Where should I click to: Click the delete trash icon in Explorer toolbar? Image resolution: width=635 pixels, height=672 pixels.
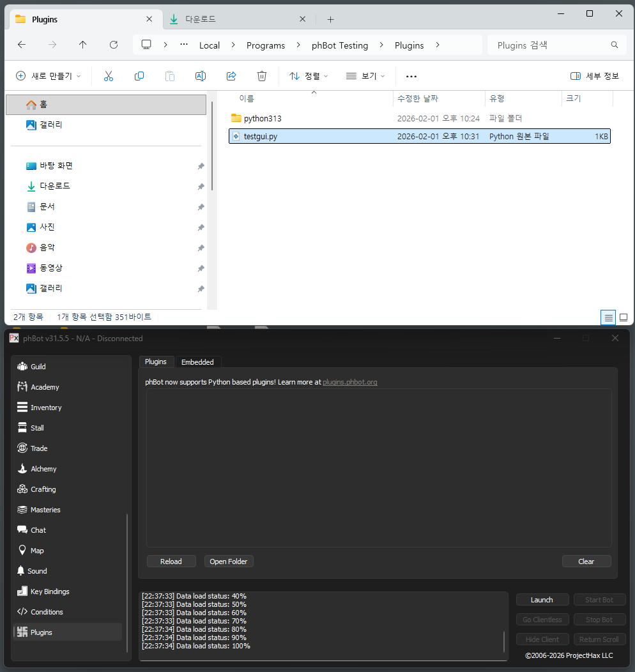click(x=262, y=76)
